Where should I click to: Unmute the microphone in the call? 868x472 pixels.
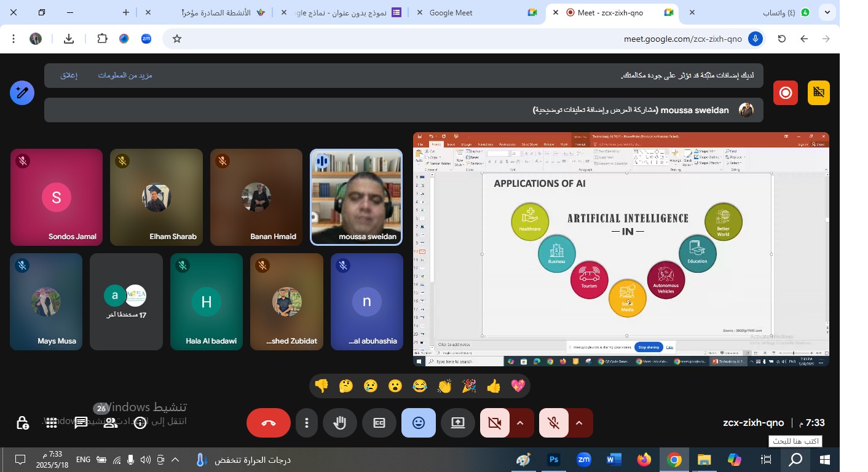click(x=553, y=423)
